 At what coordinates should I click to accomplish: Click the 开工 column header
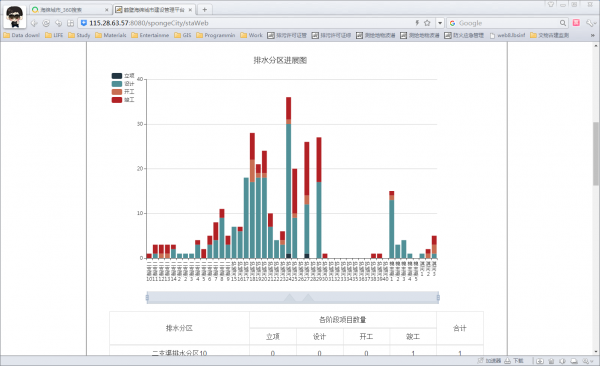[366, 337]
